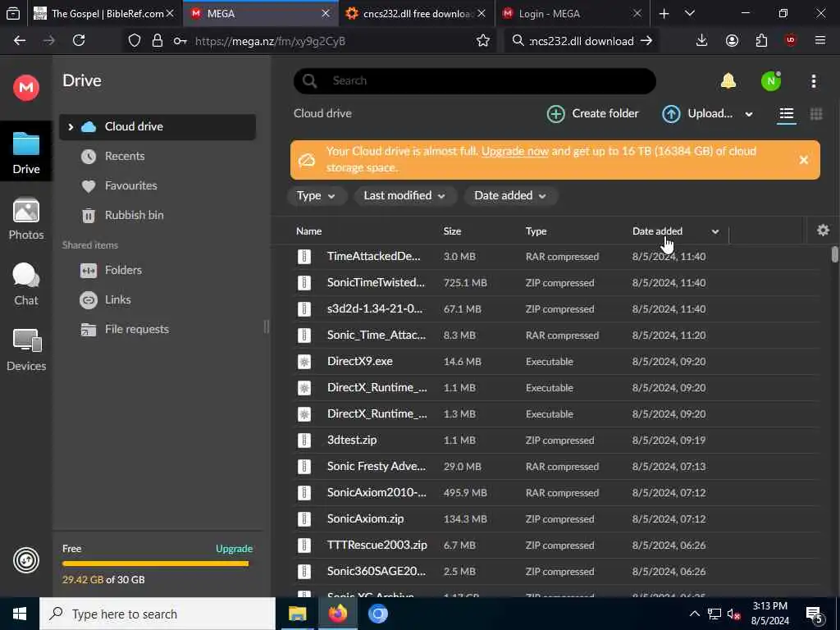This screenshot has height=630, width=840.
Task: Click the TimeAttackedDe... file icon
Action: coord(304,256)
